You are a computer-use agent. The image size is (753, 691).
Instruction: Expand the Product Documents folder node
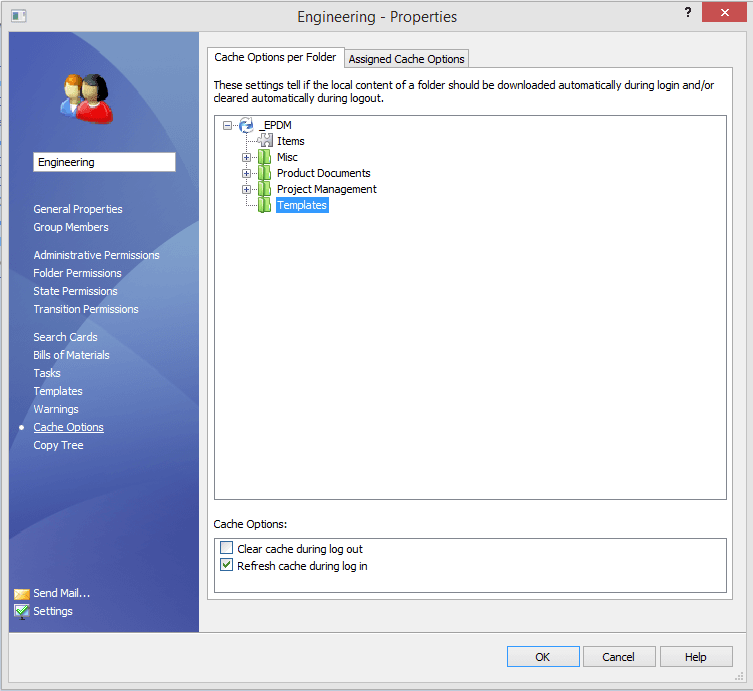(246, 173)
